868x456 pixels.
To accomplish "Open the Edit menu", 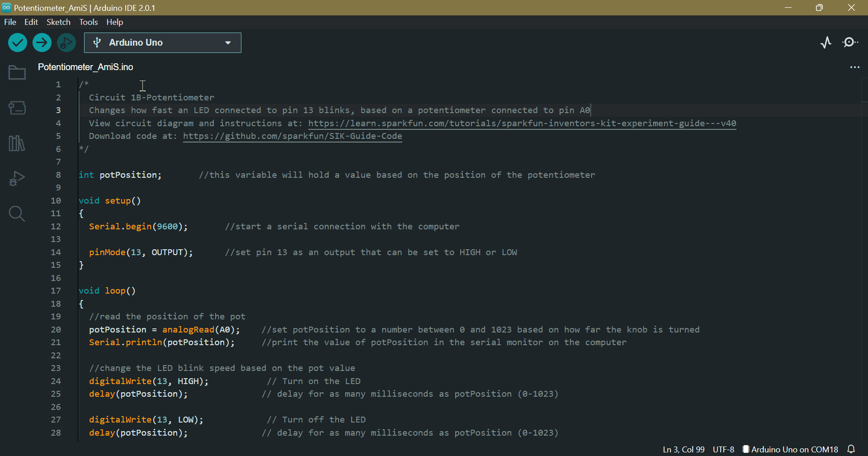I will click(31, 22).
